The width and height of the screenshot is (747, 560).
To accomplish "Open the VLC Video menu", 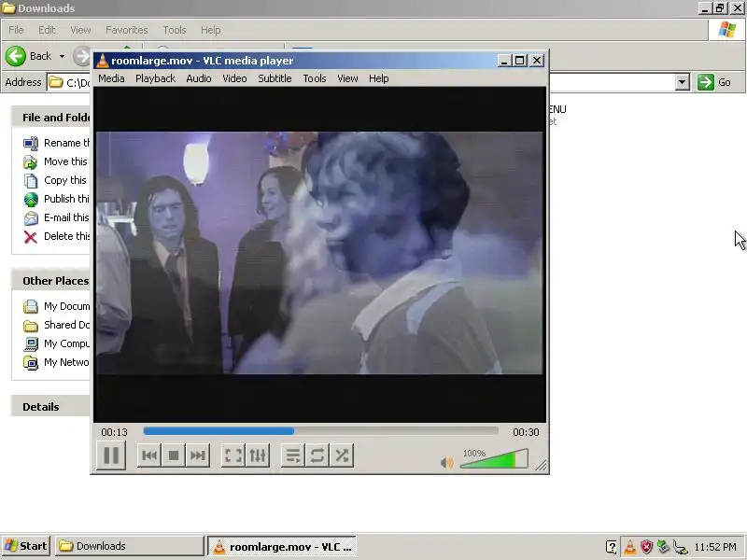I will pos(235,78).
